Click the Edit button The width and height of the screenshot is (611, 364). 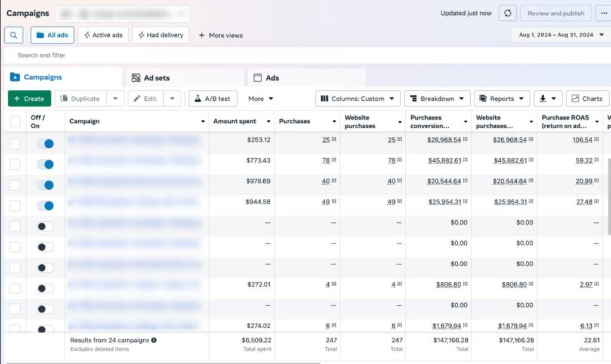(x=146, y=98)
